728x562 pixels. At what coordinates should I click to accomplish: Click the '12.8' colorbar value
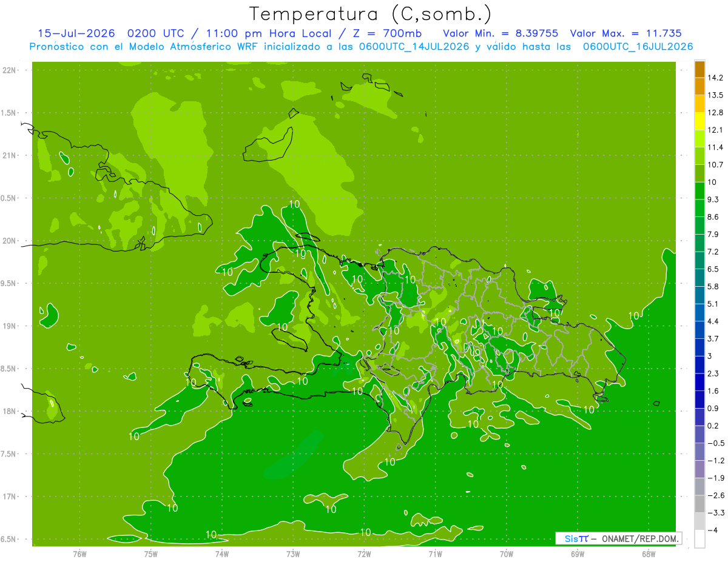coord(715,113)
